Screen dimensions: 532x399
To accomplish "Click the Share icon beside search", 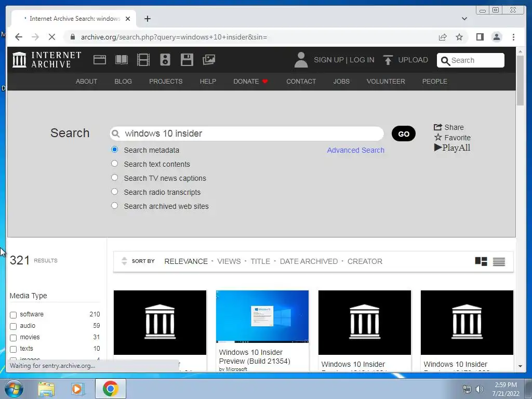I will click(x=437, y=127).
